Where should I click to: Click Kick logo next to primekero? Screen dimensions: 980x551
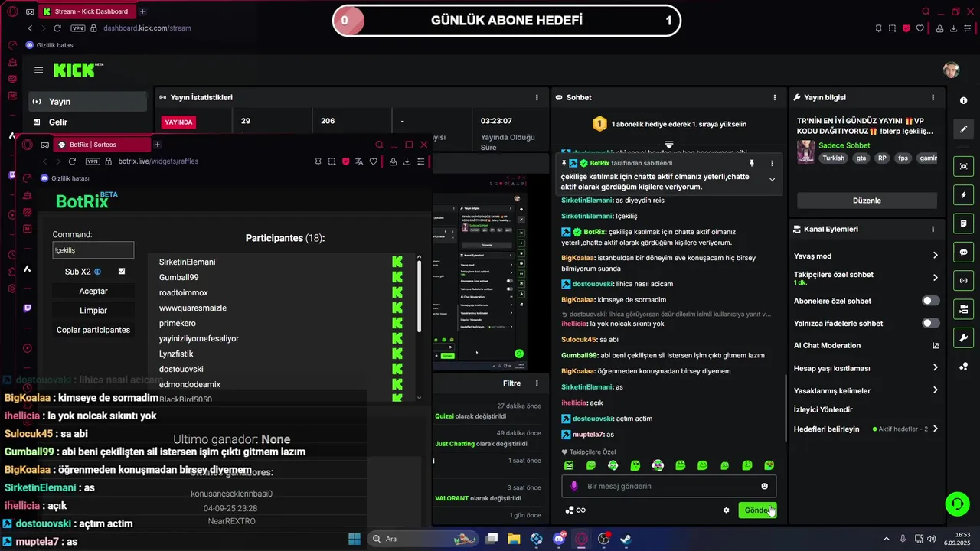pyautogui.click(x=397, y=323)
